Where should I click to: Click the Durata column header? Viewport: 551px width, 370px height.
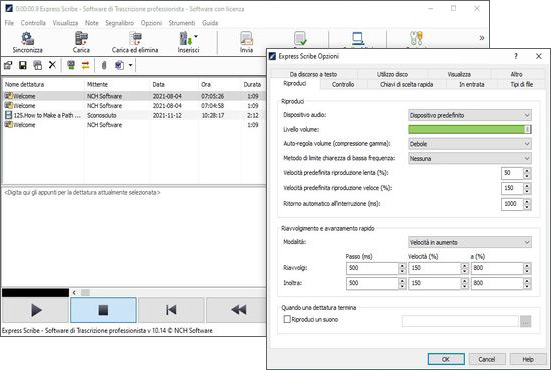pyautogui.click(x=252, y=84)
